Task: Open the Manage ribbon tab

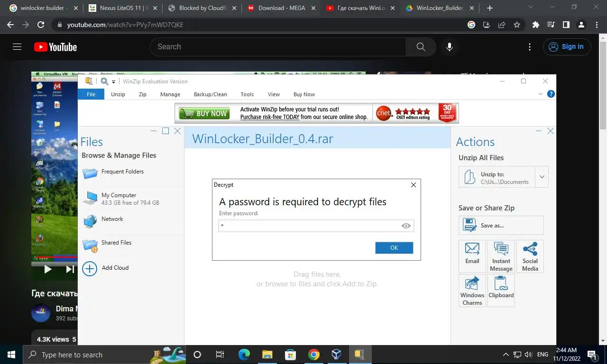Action: tap(170, 94)
